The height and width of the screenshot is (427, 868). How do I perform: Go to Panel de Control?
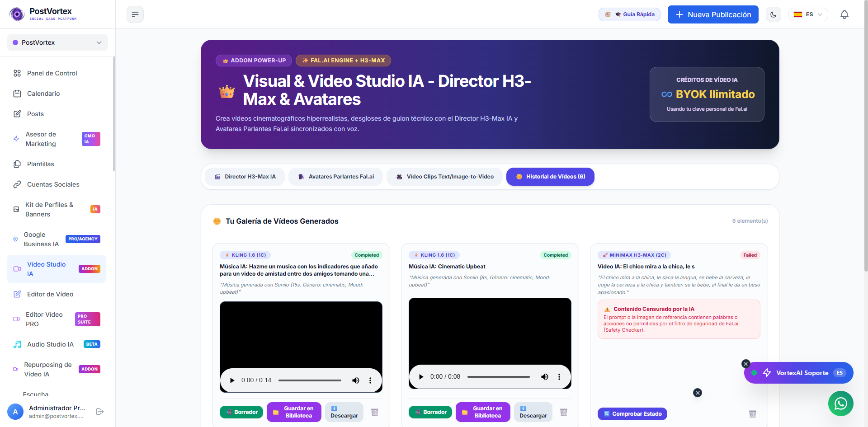57,73
